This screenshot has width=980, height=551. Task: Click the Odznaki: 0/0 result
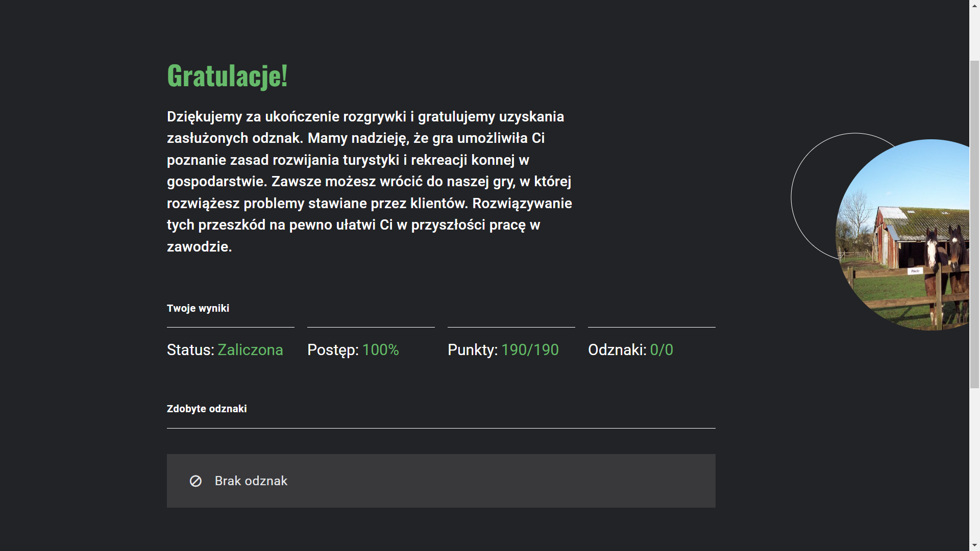point(630,350)
